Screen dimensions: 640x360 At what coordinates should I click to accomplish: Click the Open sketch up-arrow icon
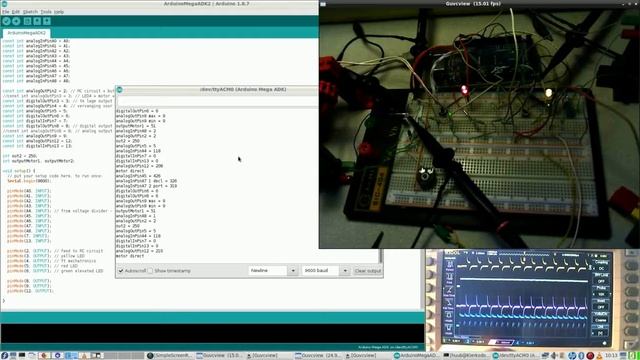click(x=37, y=21)
